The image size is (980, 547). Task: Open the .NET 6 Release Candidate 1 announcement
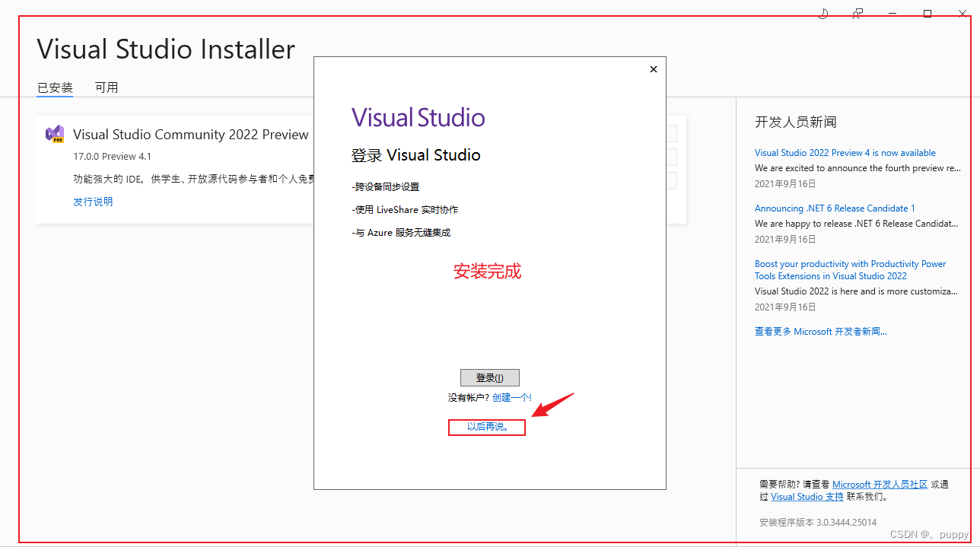[835, 208]
